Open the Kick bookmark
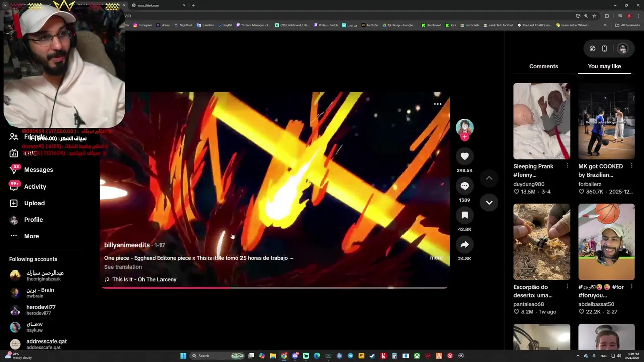This screenshot has width=644, height=362. [x=450, y=25]
